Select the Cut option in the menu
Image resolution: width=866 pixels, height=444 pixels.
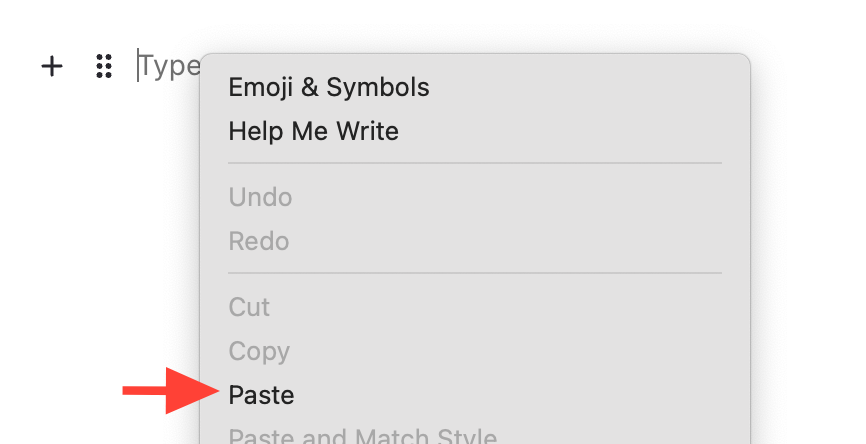250,307
